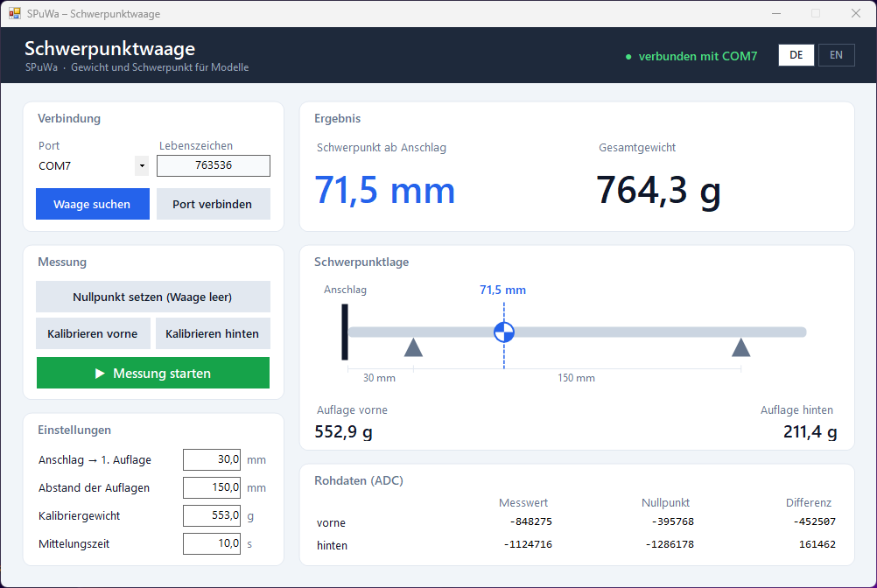Click the hinten Messwert -1124716

(528, 544)
